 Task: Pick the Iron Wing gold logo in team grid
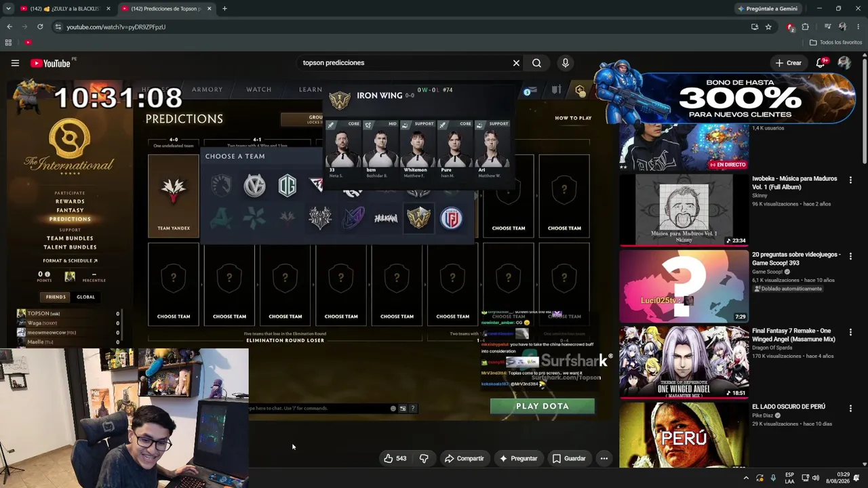pos(418,218)
